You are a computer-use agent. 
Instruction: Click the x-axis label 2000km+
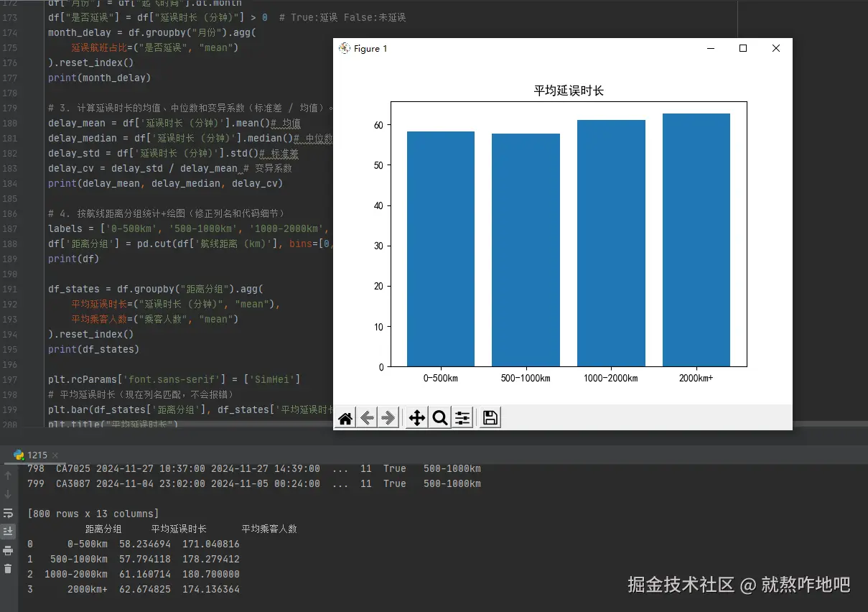696,378
